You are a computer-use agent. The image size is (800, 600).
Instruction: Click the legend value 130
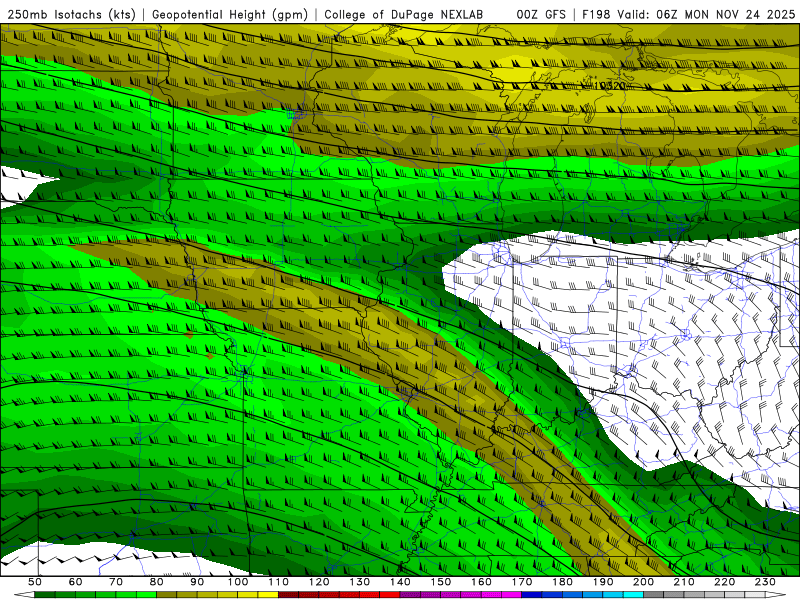click(360, 582)
